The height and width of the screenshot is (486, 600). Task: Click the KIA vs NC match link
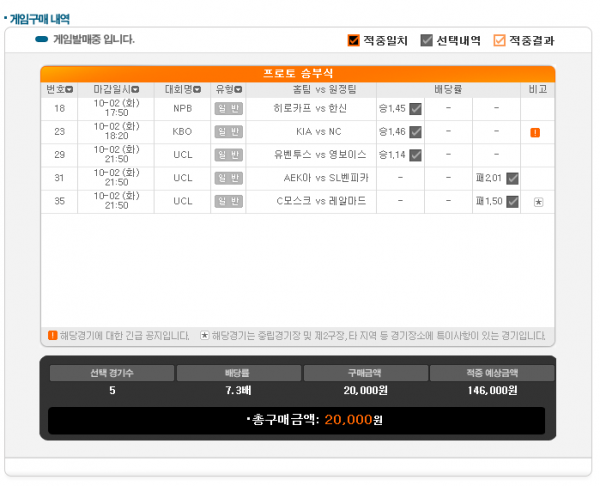[319, 131]
